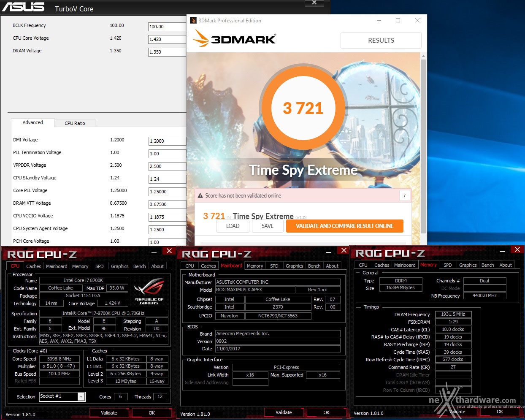Go to the Mainboard tab in the CPU-Z Memory window
Screen dimensions: 525x420
[405, 265]
